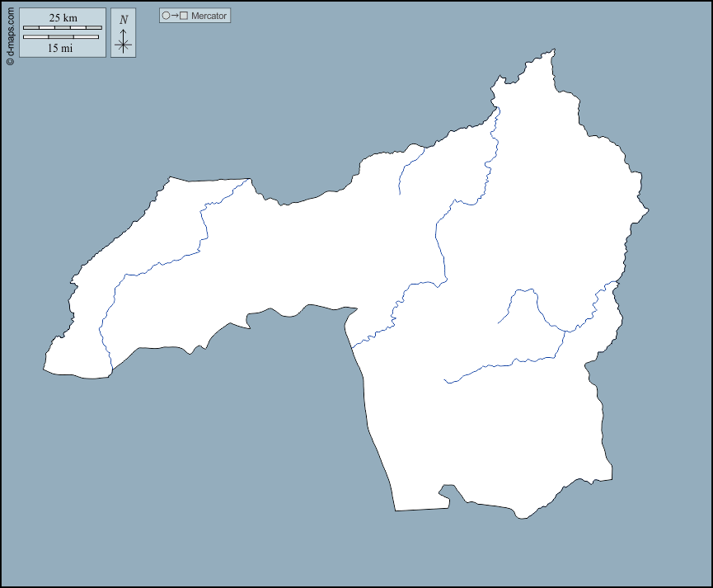The width and height of the screenshot is (713, 588).
Task: Click the 25 km scale bar
Action: [63, 26]
